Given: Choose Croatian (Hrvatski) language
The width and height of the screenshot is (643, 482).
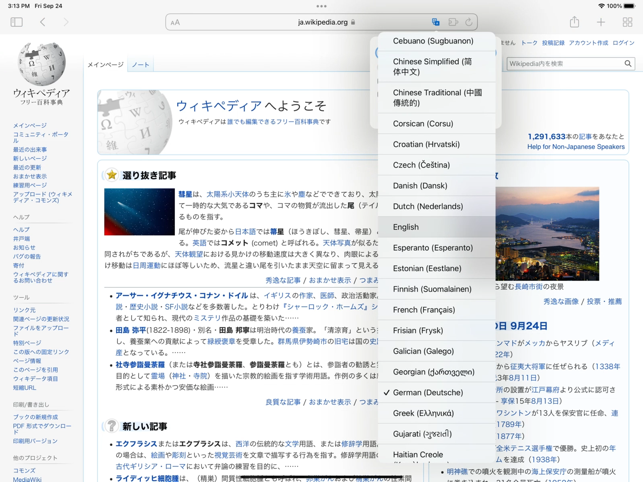Looking at the screenshot, I should click(436, 144).
